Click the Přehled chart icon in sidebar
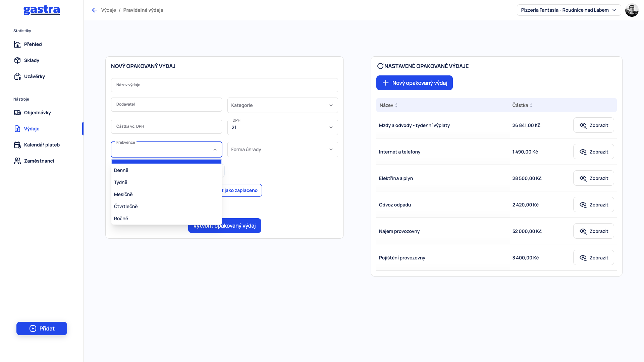The width and height of the screenshot is (644, 362). (x=17, y=44)
